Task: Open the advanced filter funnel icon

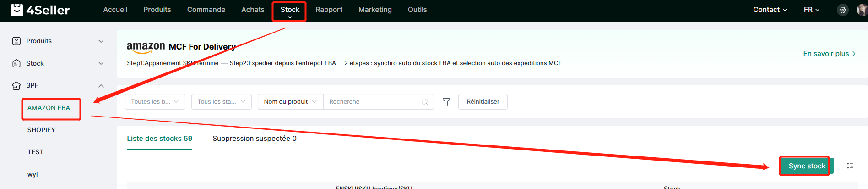Action: coord(446,102)
